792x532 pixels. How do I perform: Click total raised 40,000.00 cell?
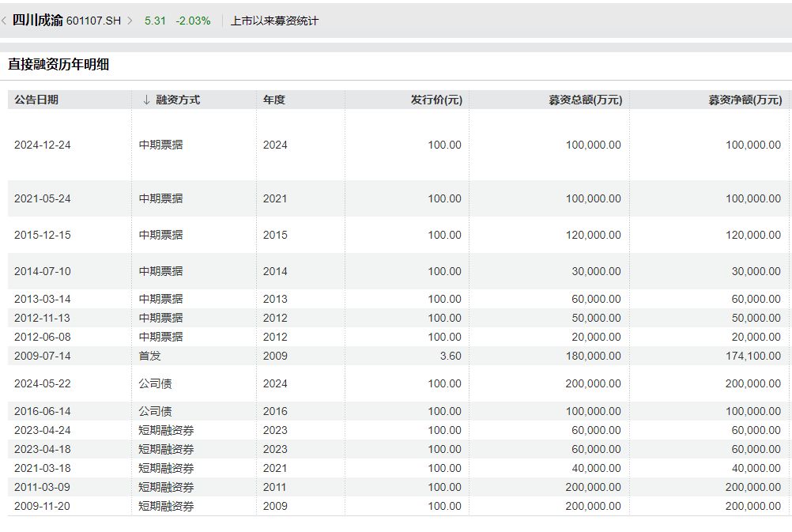point(596,468)
